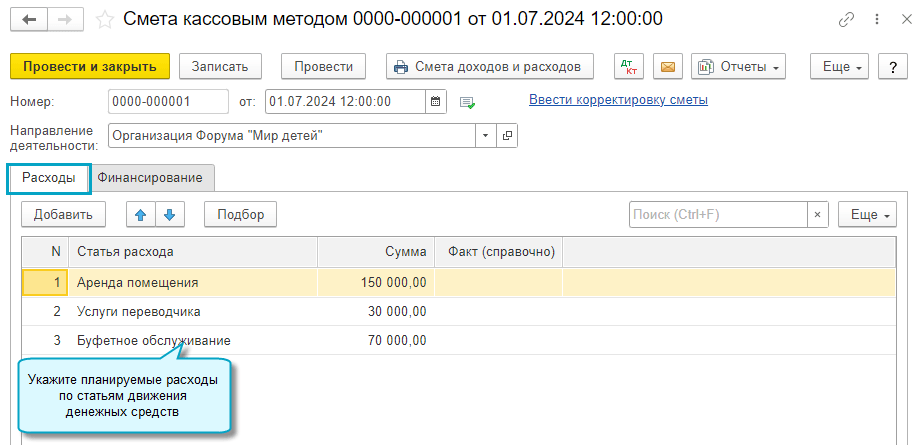The height and width of the screenshot is (445, 913).
Task: Click the Направление деятельности field
Action: [x=292, y=135]
